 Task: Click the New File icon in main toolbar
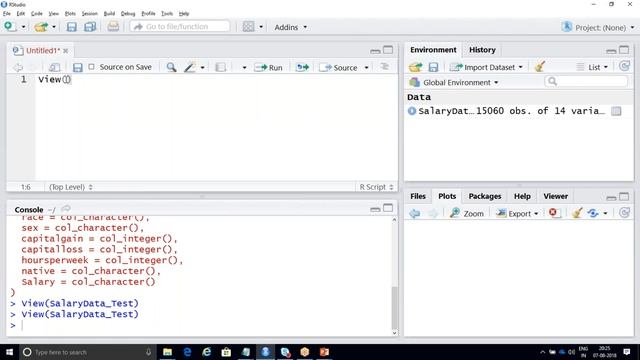point(10,27)
